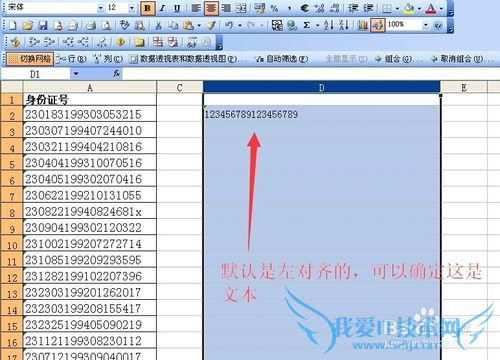This screenshot has width=500, height=360.
Task: Insert hyperlink with the globe icon
Action: tap(292, 25)
